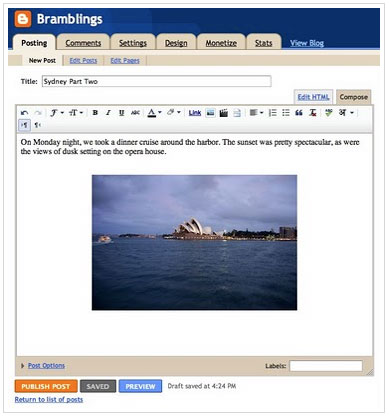Click the Bramblings blog title
This screenshot has height=418, width=389.
tap(69, 19)
